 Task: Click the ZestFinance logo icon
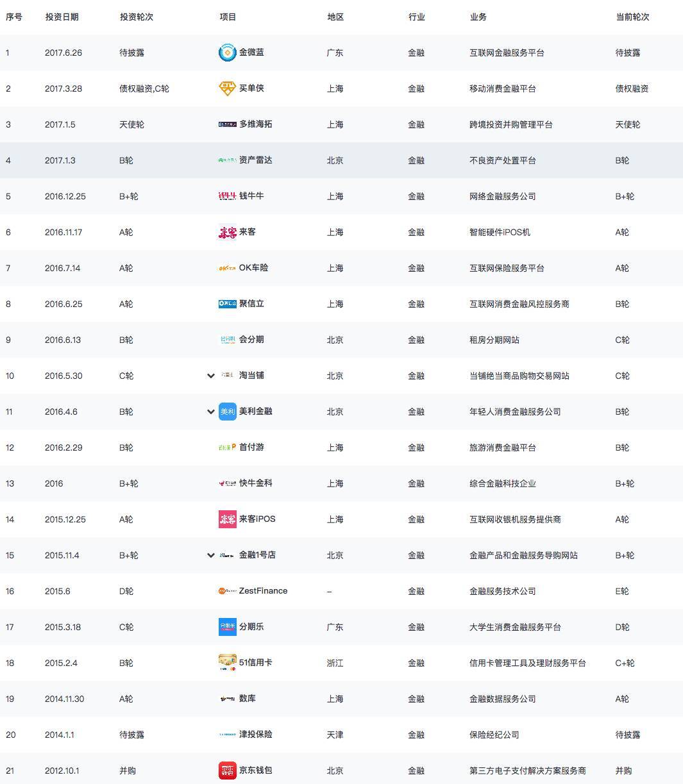pos(228,591)
